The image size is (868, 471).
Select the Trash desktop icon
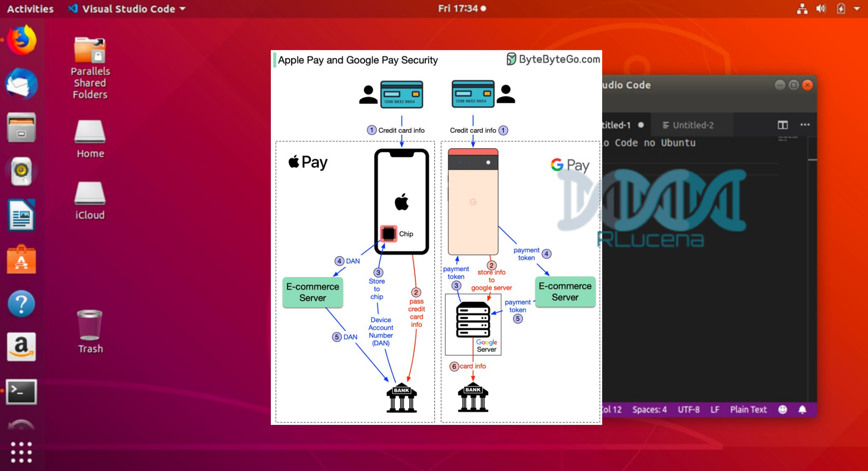(x=90, y=332)
